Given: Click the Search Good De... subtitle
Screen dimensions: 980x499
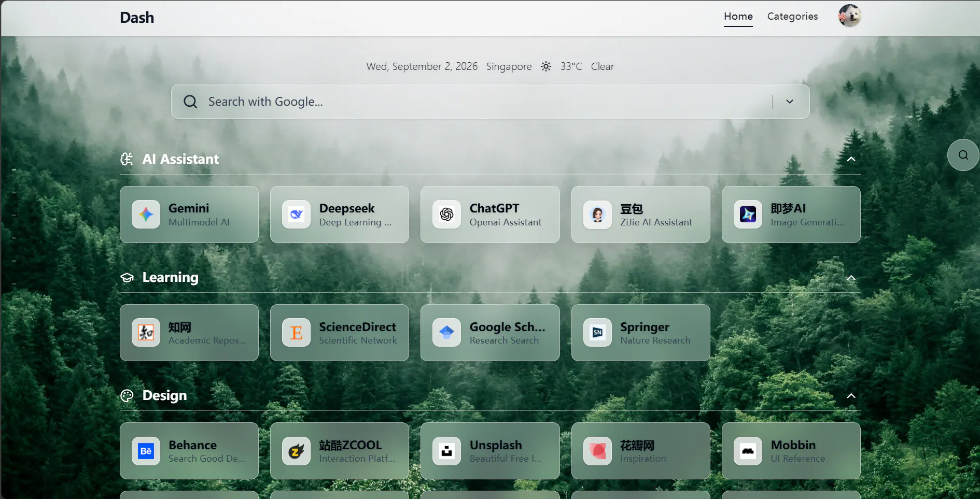Looking at the screenshot, I should pos(206,459).
